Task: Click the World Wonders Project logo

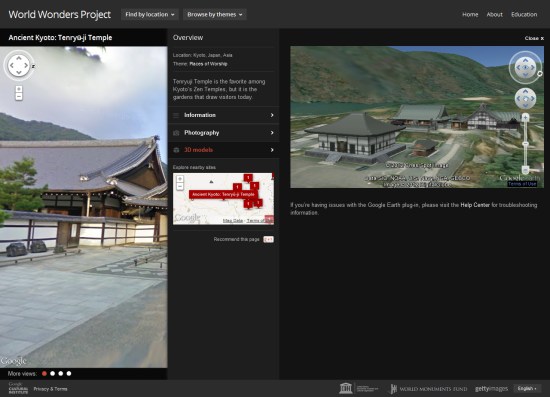Action: coord(60,14)
